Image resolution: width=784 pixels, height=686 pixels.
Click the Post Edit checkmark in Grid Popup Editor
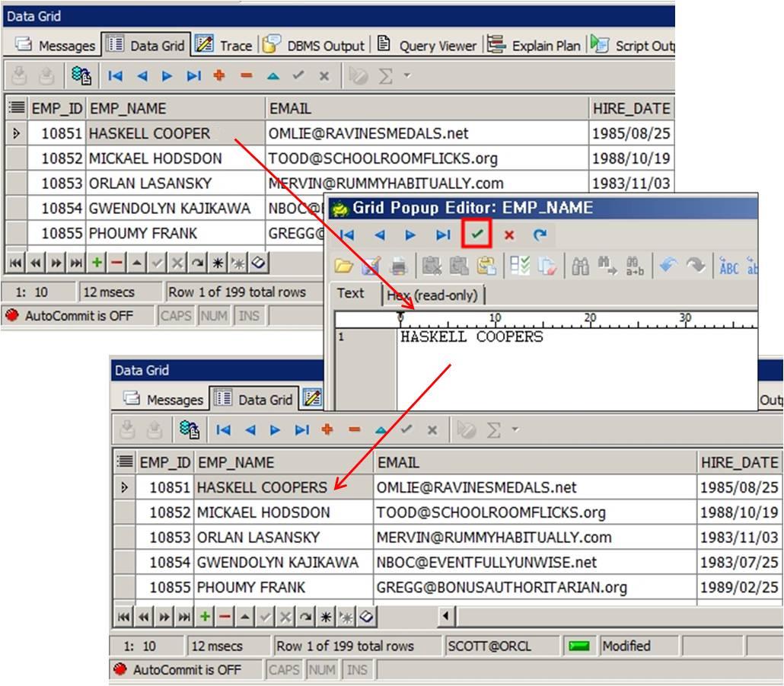pos(477,235)
